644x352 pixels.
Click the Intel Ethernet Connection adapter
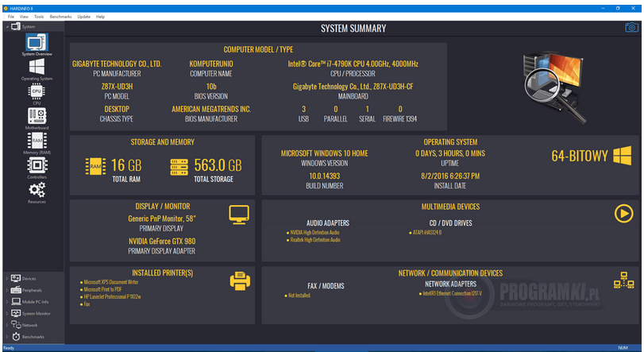[x=452, y=293]
